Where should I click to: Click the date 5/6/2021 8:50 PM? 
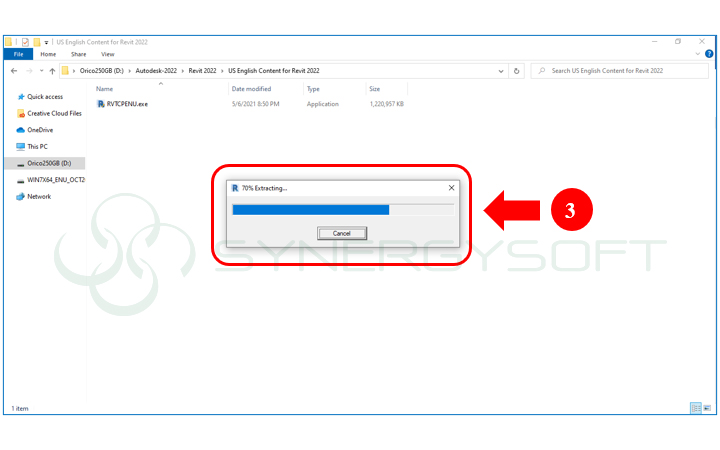point(256,104)
